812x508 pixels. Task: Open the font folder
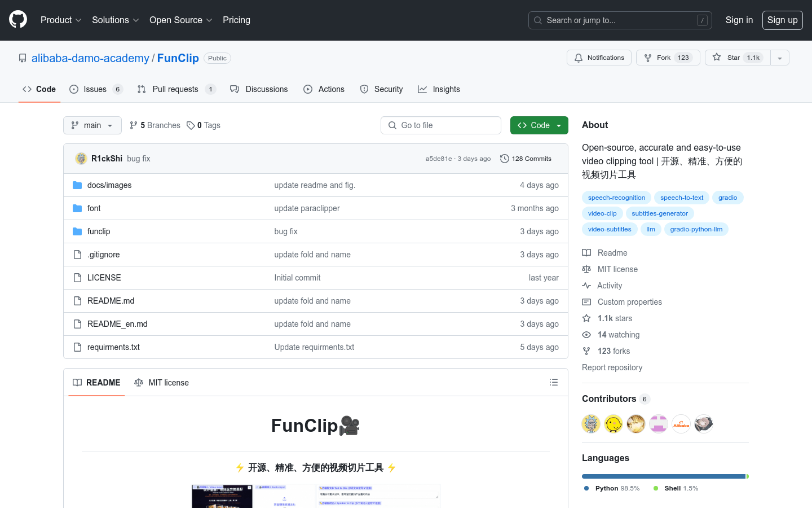pos(94,208)
